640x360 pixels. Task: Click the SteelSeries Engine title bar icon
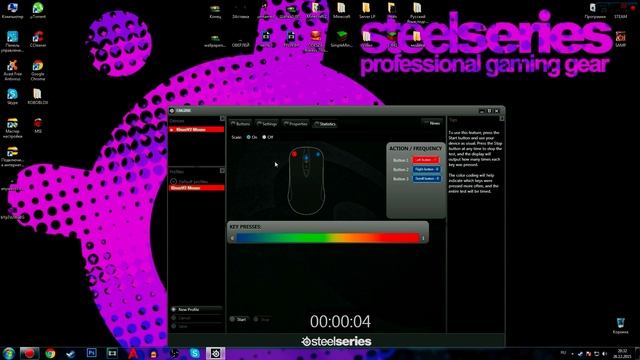172,111
